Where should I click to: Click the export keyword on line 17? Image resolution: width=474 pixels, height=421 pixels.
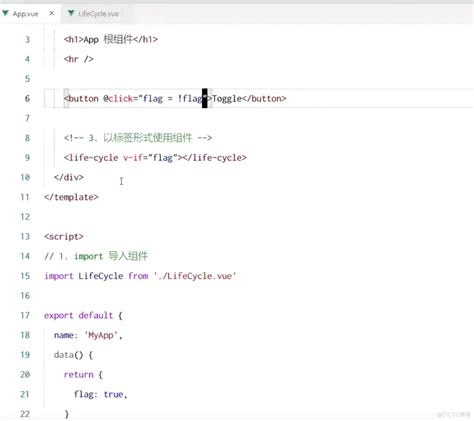[58, 316]
